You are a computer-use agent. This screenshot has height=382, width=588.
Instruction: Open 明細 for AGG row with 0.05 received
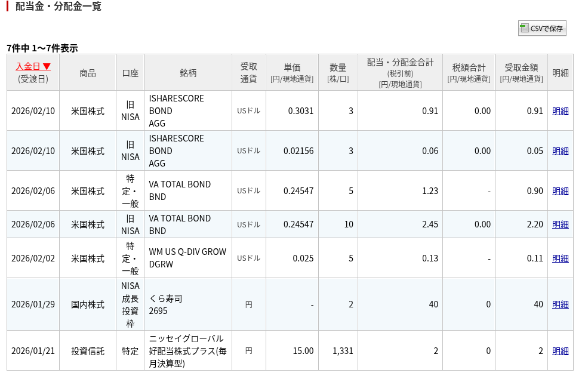(x=560, y=150)
